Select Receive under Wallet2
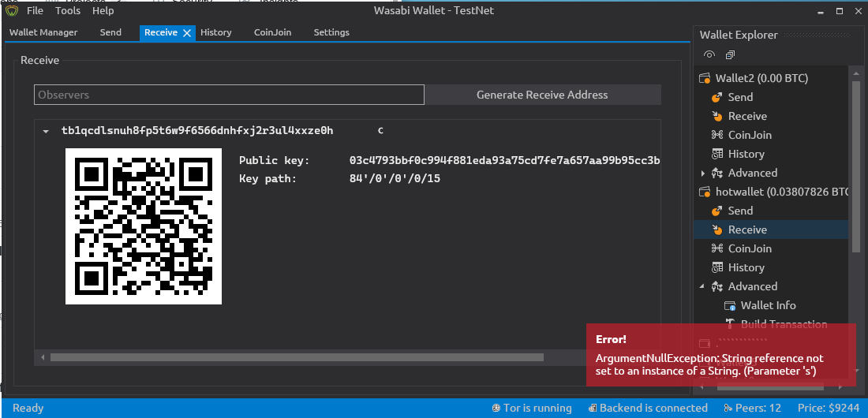Viewport: 868px width, 418px height. pyautogui.click(x=747, y=116)
